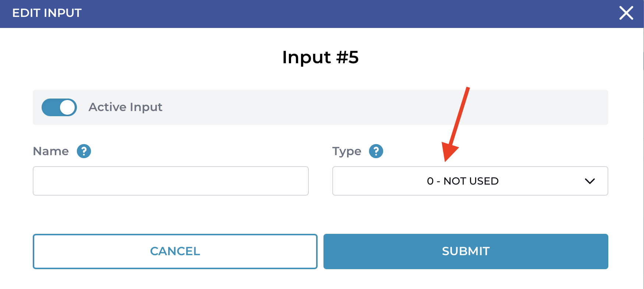Open the help tooltip beside Type
The image size is (644, 289).
click(376, 151)
